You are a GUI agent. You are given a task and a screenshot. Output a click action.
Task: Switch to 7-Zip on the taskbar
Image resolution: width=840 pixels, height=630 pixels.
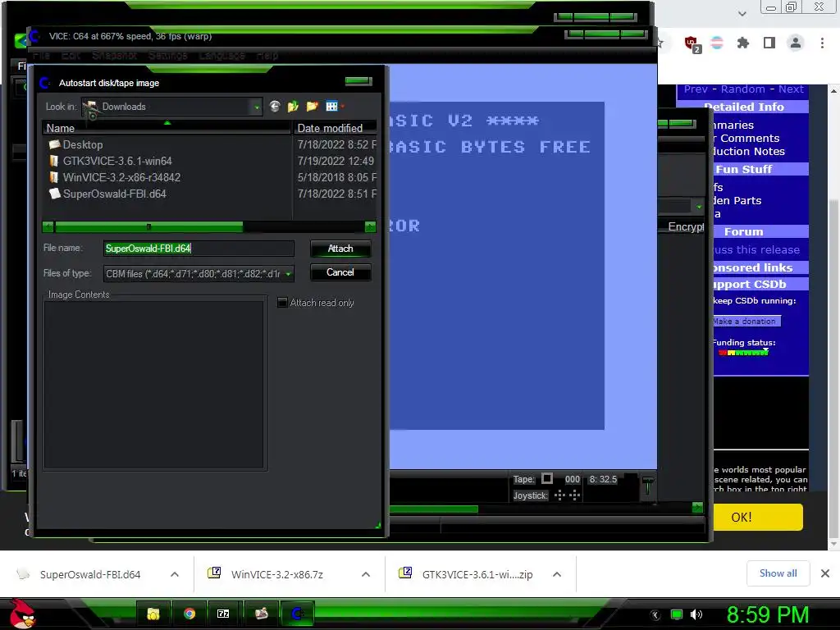[223, 614]
